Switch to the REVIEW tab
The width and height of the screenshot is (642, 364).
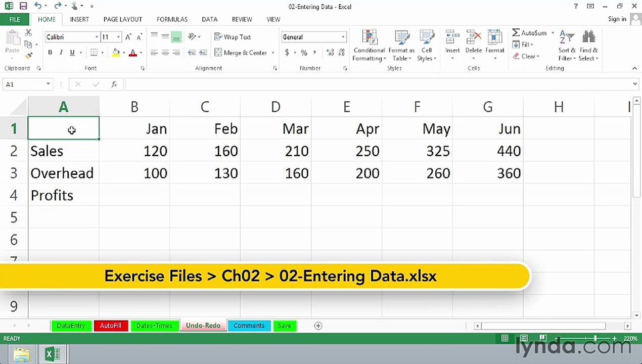(x=242, y=19)
